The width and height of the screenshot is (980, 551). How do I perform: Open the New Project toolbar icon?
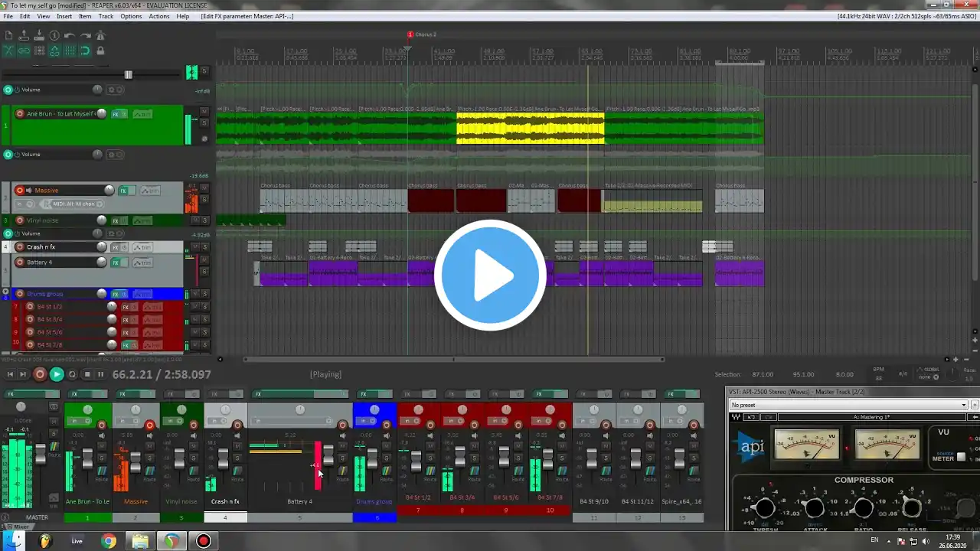pyautogui.click(x=8, y=35)
